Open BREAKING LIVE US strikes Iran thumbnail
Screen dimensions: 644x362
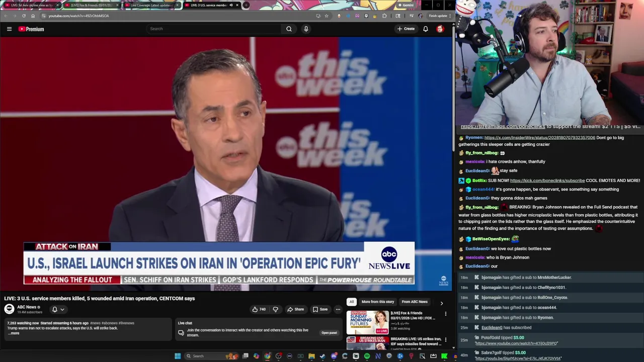(367, 343)
